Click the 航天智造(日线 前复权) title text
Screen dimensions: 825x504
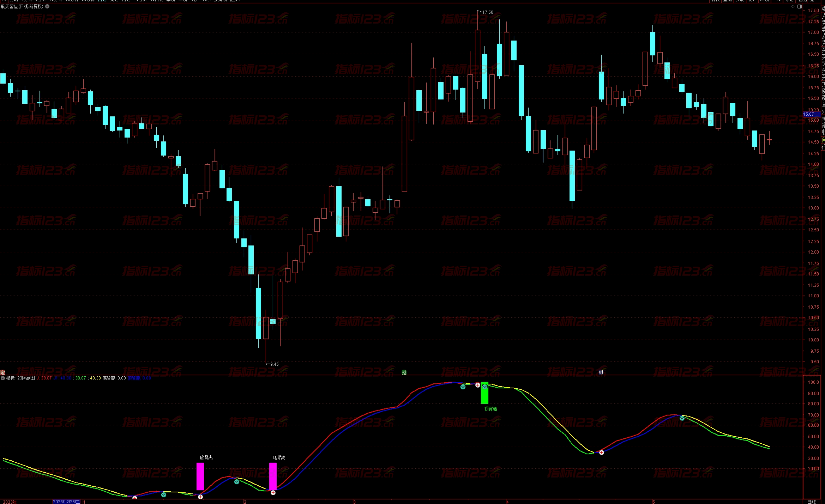coord(22,6)
